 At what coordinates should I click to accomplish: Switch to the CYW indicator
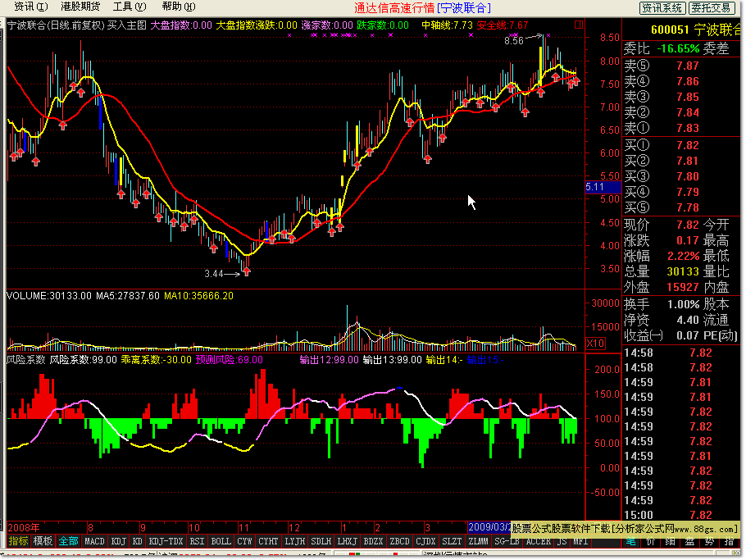pos(244,541)
